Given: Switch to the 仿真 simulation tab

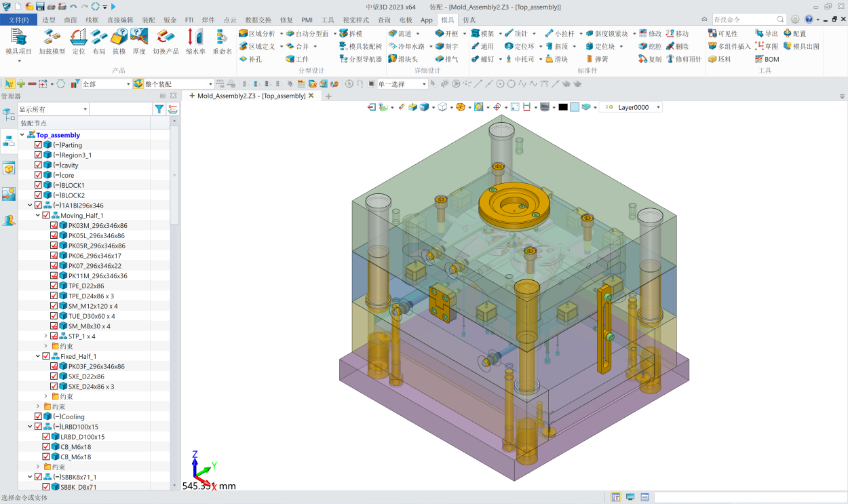Looking at the screenshot, I should 469,20.
